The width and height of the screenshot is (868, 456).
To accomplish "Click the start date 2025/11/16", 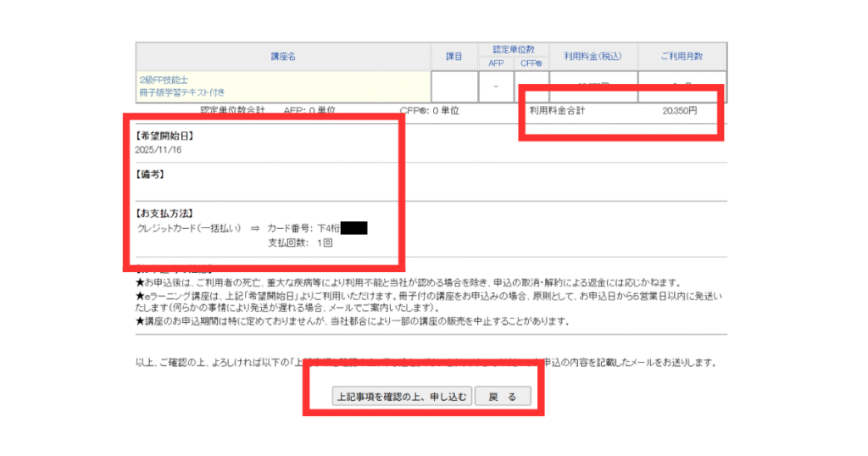I will point(159,150).
